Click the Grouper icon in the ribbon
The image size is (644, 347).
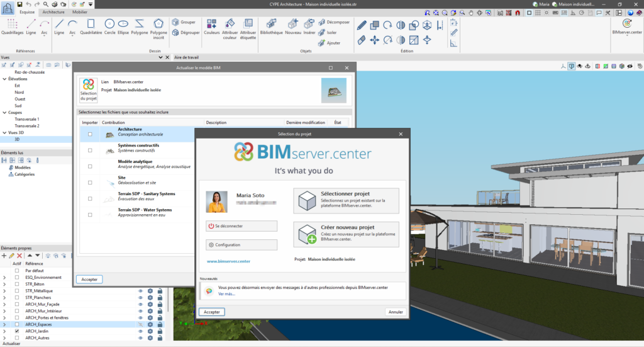point(175,22)
